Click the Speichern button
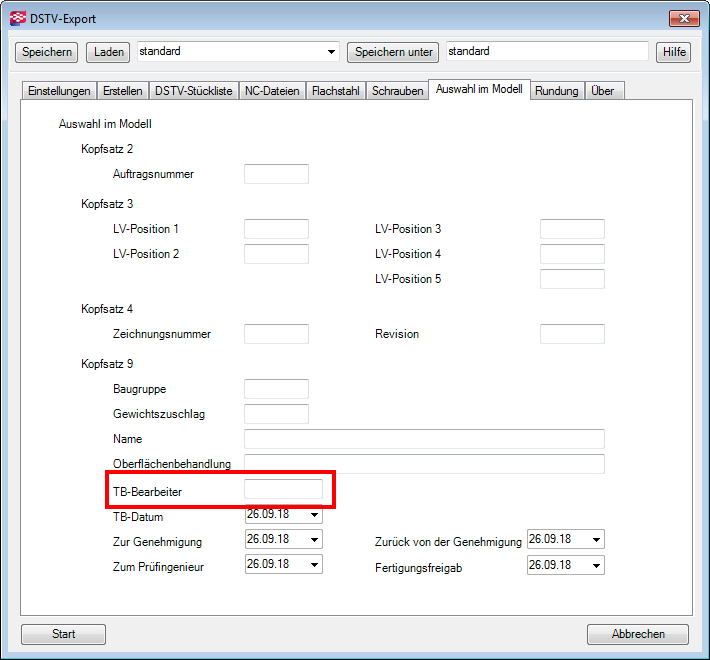The image size is (710, 660). click(47, 52)
